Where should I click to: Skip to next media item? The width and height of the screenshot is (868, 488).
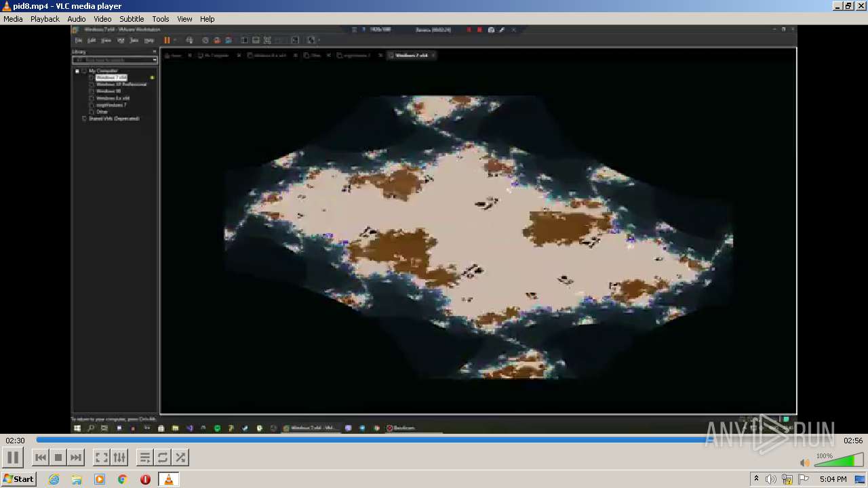click(x=76, y=457)
